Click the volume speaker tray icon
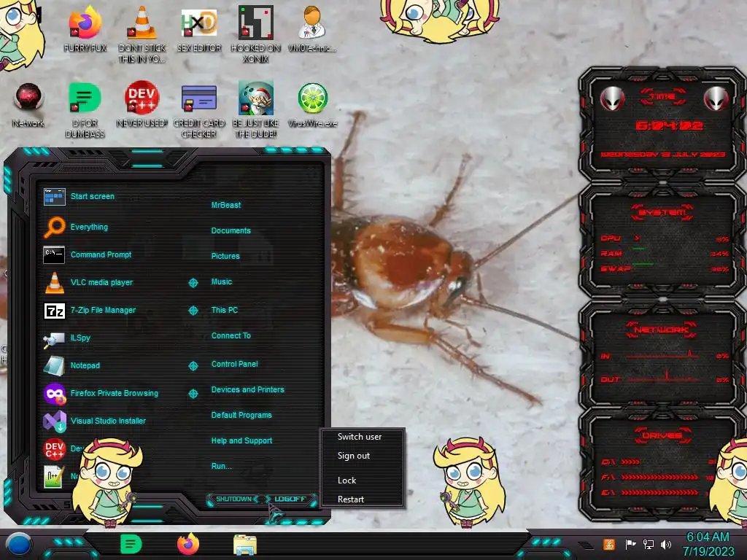747x560 pixels. click(666, 544)
